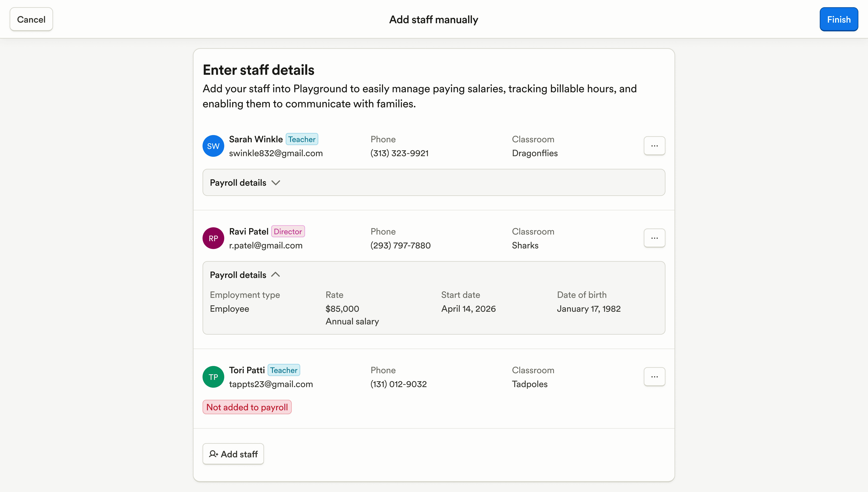Click Tori Patti's Teacher role badge

[284, 370]
